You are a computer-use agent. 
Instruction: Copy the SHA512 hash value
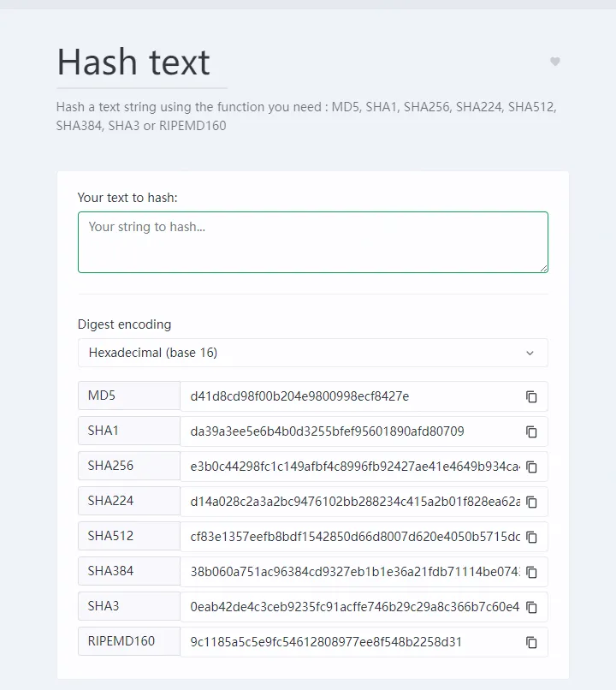click(531, 537)
